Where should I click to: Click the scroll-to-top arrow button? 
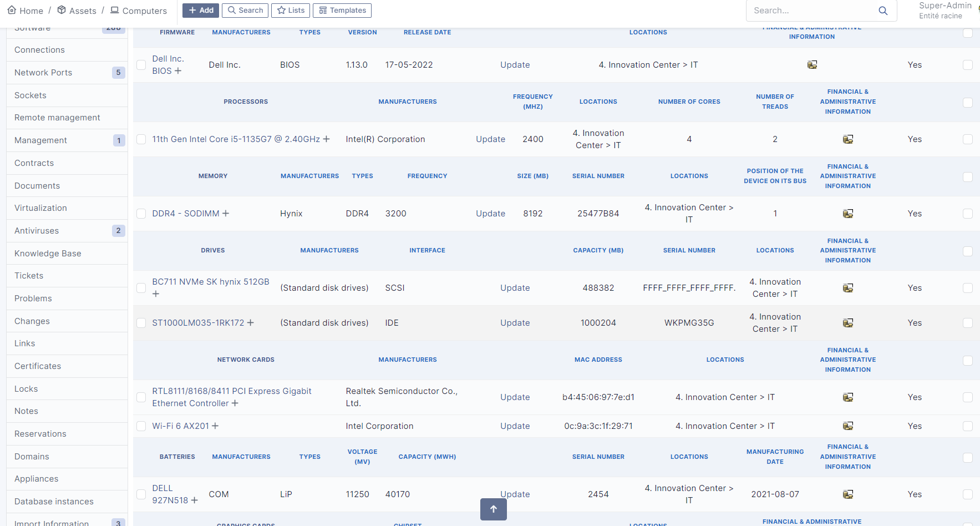click(x=494, y=509)
